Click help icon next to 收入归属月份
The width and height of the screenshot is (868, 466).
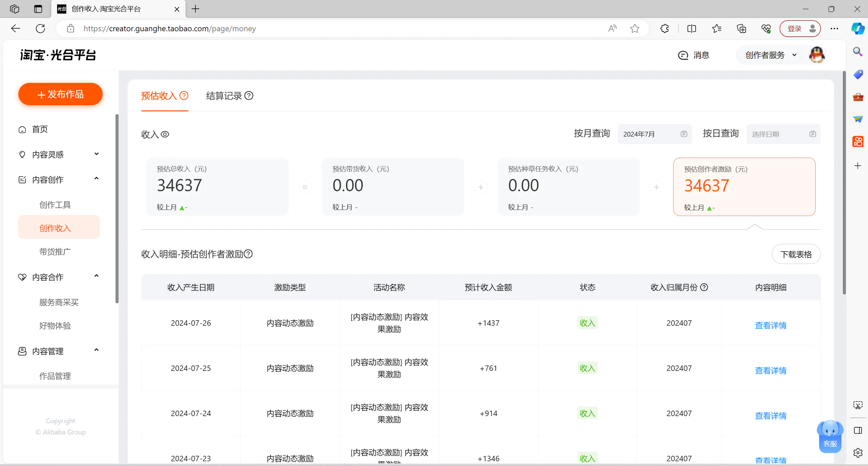pyautogui.click(x=704, y=287)
